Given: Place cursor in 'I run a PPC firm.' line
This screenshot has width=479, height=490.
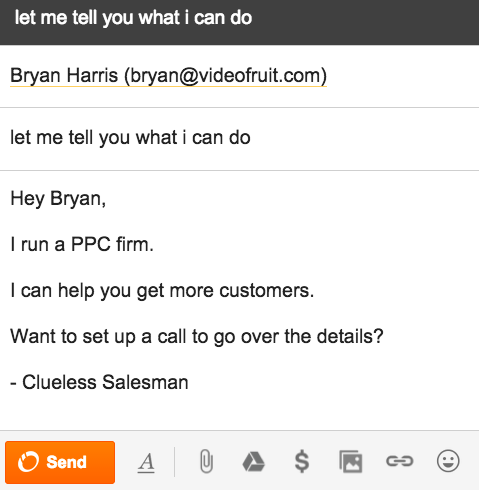Looking at the screenshot, I should (x=82, y=244).
